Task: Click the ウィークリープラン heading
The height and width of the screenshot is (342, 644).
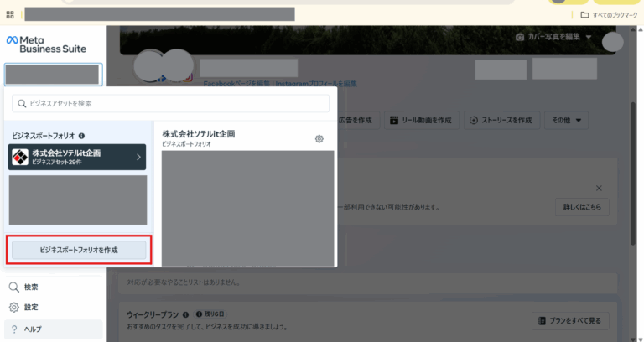Action: tap(153, 314)
